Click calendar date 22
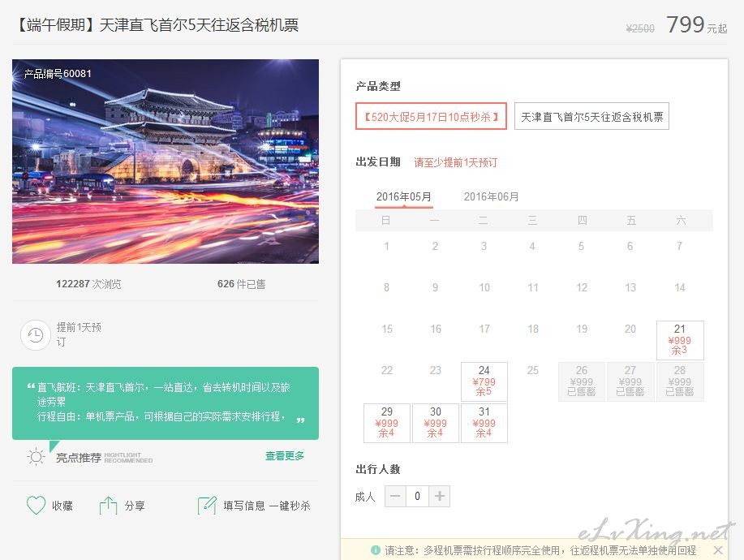This screenshot has height=560, width=744. 387,370
